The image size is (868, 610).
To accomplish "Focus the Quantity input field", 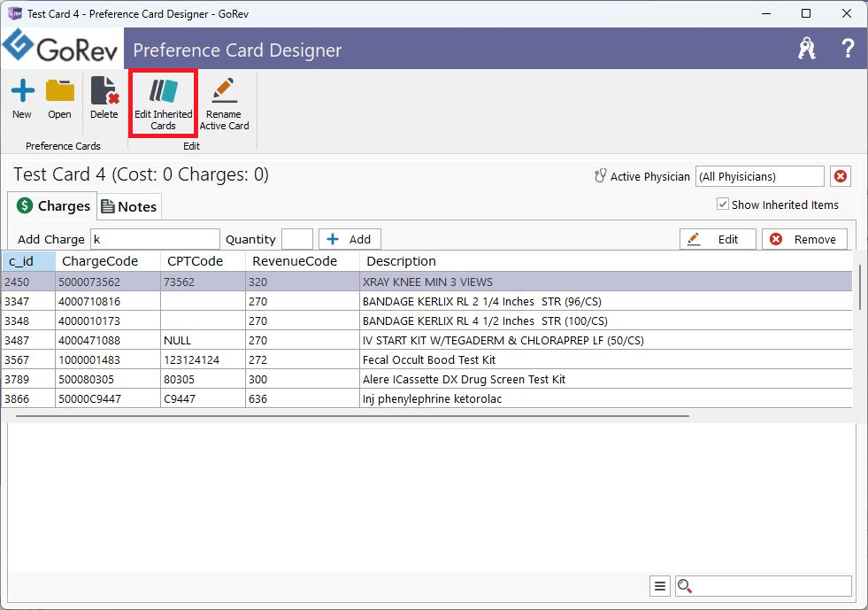I will coord(297,239).
